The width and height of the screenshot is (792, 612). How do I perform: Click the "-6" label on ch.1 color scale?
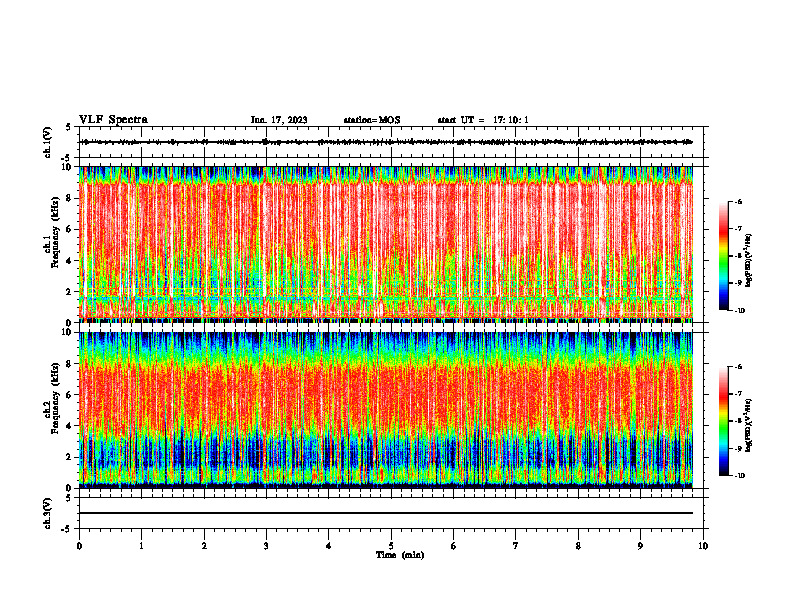click(x=737, y=202)
